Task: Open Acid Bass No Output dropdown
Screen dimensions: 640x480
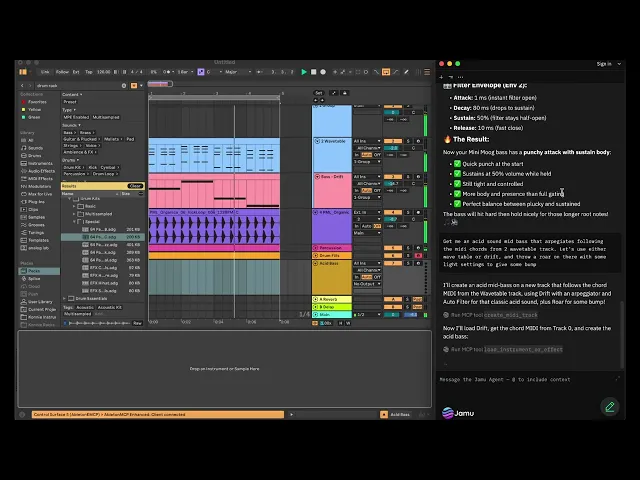Action: pyautogui.click(x=367, y=284)
